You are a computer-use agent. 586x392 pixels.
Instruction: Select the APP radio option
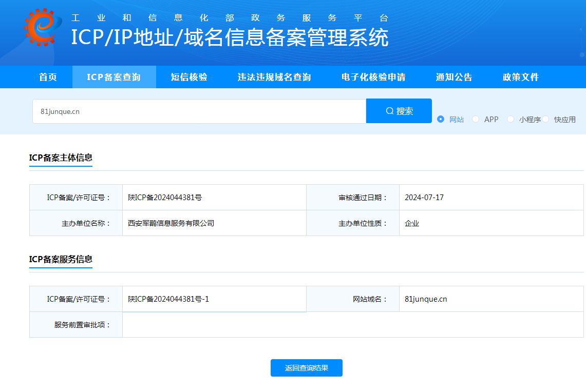[476, 119]
